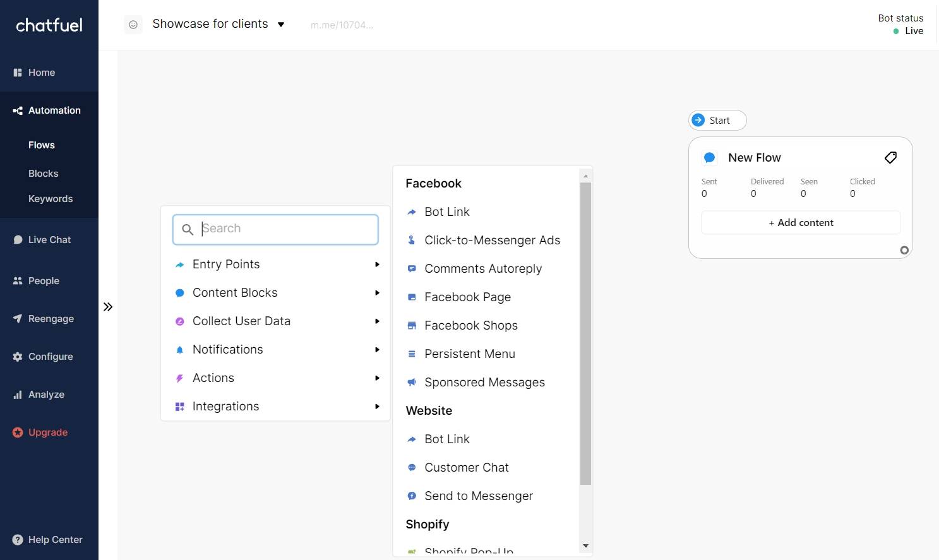
Task: Click the New Flow block title
Action: coord(755,158)
